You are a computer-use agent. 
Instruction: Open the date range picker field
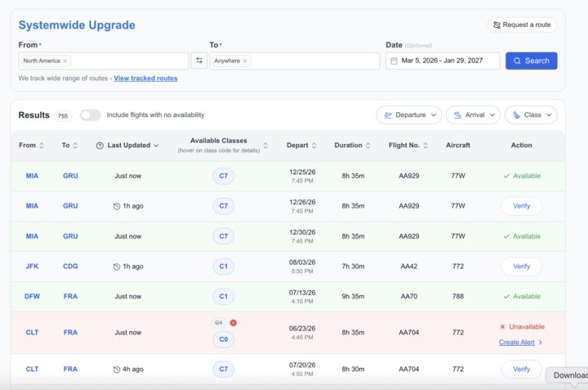[x=442, y=61]
